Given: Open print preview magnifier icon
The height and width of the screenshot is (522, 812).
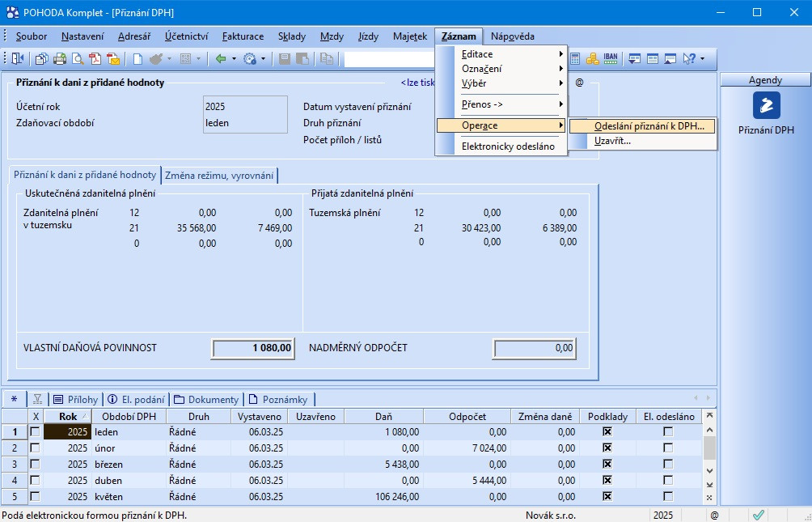Looking at the screenshot, I should [78, 58].
